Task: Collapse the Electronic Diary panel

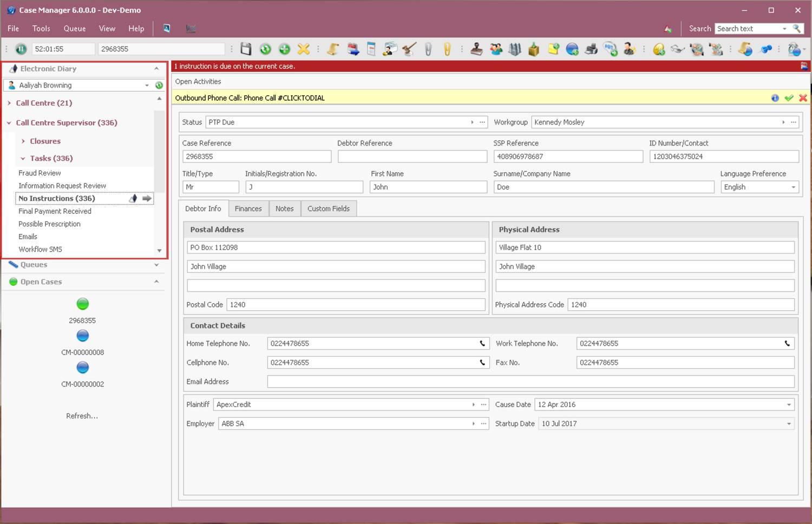Action: point(156,69)
